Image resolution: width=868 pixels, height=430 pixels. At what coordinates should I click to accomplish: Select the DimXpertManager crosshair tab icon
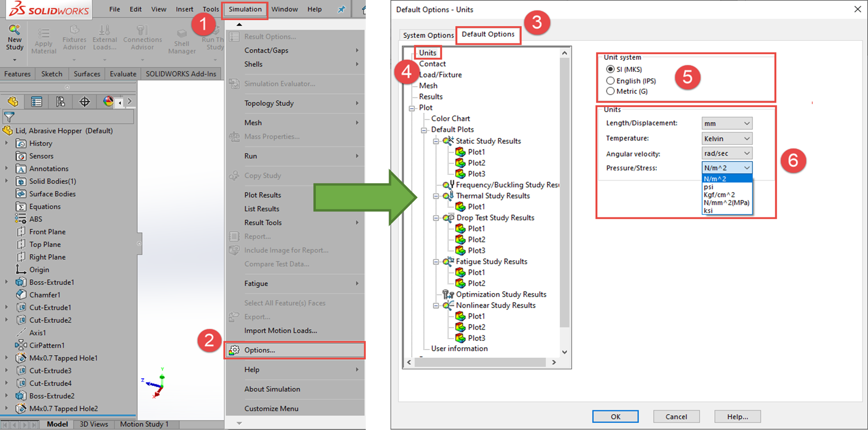[x=85, y=101]
